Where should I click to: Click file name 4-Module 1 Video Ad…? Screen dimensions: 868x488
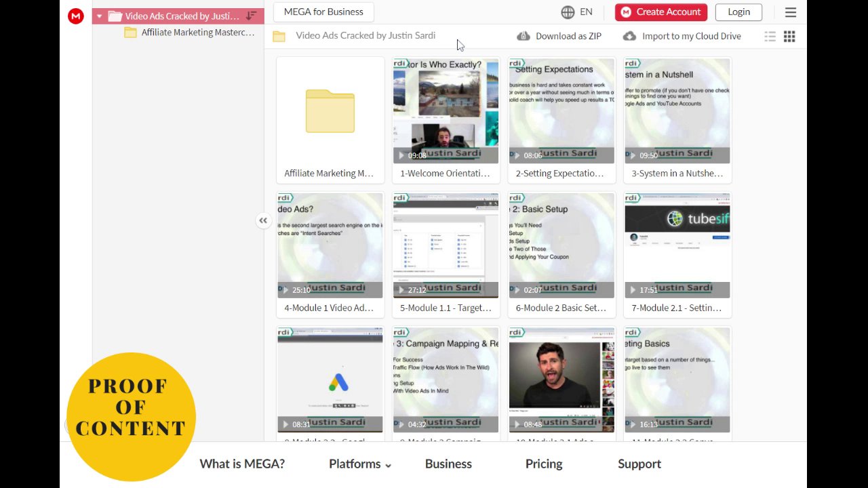coord(329,308)
